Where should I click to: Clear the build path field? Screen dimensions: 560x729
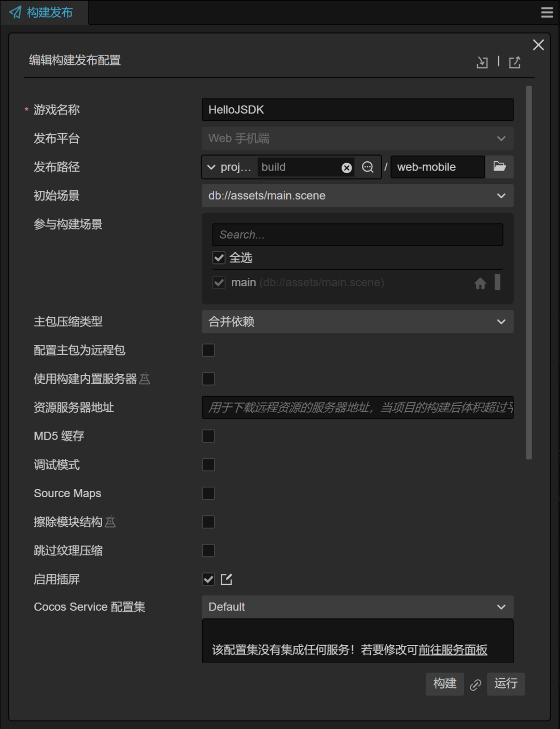click(347, 167)
